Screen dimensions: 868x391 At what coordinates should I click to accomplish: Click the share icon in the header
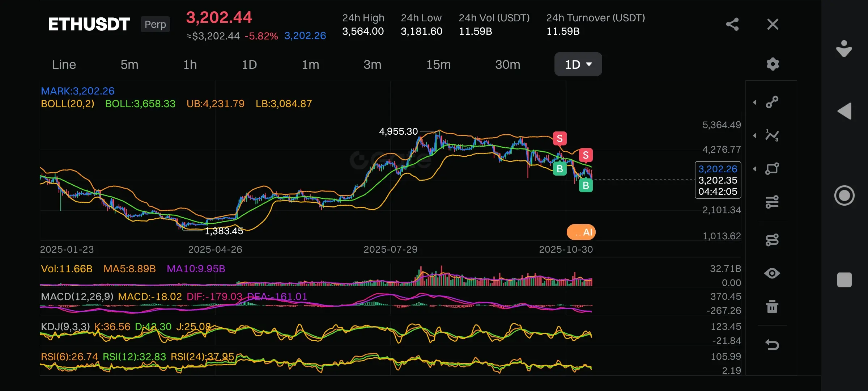[732, 24]
